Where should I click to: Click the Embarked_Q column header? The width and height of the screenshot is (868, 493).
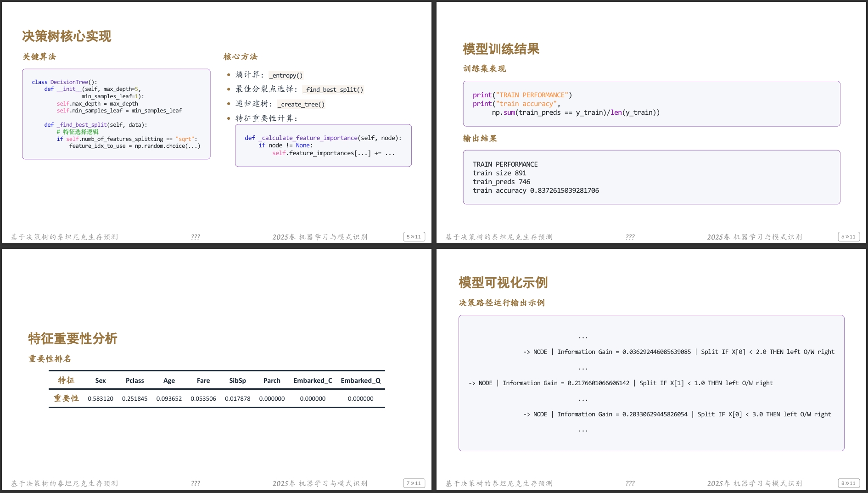(x=360, y=381)
